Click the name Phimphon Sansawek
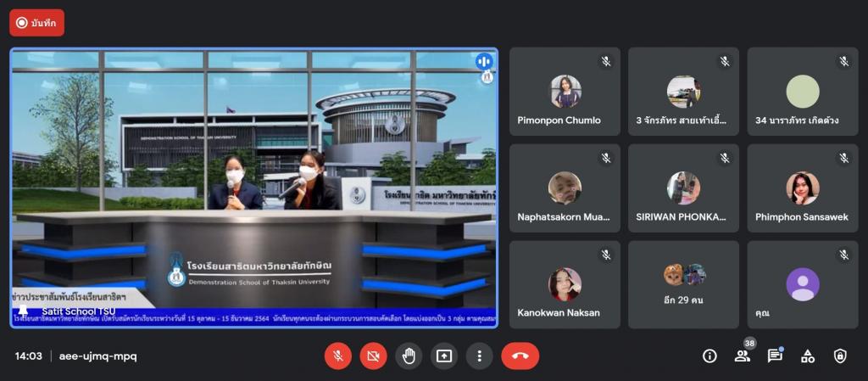The image size is (868, 381). click(802, 217)
